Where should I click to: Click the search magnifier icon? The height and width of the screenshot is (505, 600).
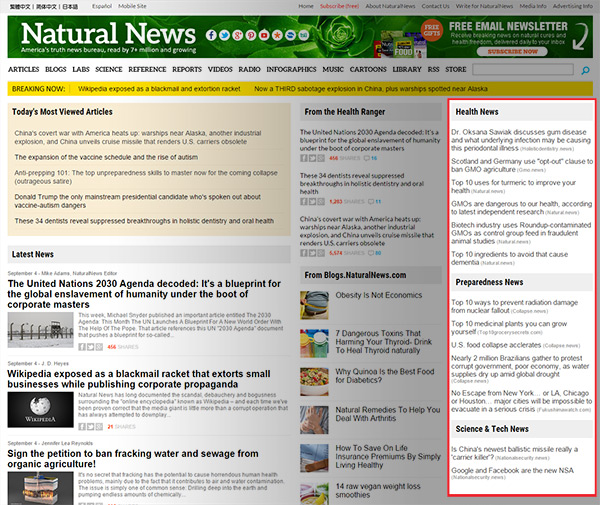tap(586, 70)
